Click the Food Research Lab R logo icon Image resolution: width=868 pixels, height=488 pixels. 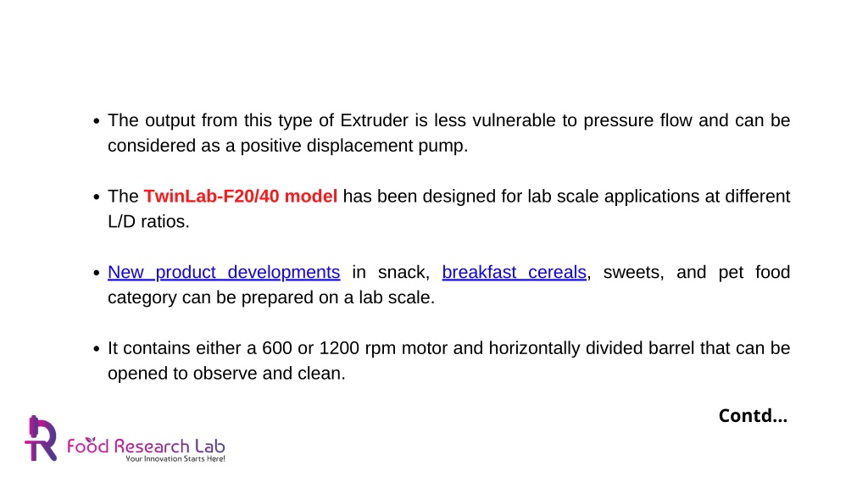tap(41, 438)
